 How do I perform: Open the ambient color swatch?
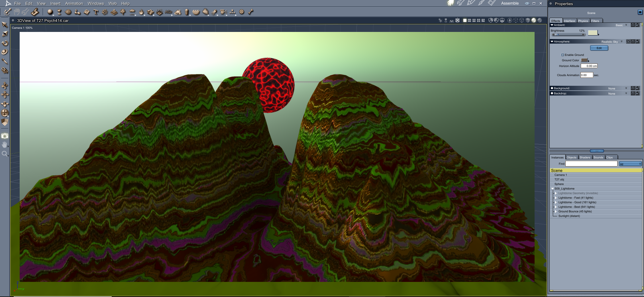pos(593,33)
